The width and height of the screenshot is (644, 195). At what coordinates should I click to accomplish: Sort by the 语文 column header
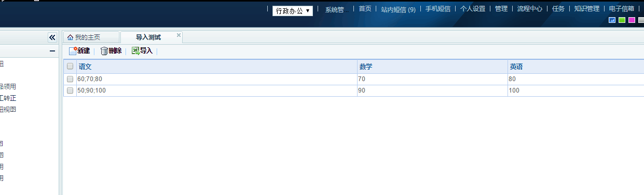216,67
